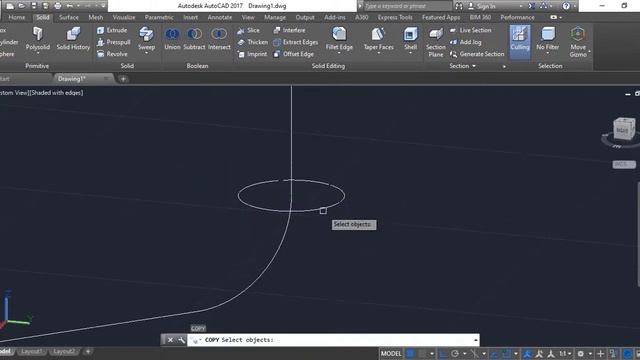640x360 pixels.
Task: Add a new layout tab
Action: (x=88, y=351)
